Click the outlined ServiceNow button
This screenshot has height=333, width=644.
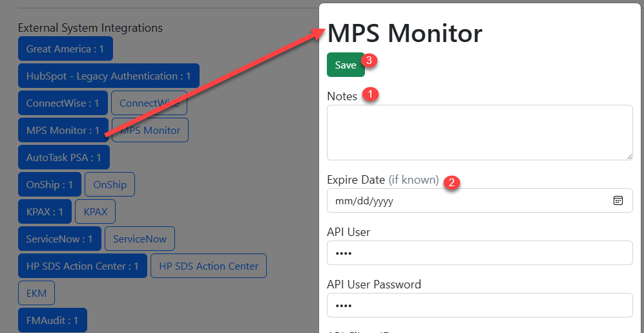140,239
